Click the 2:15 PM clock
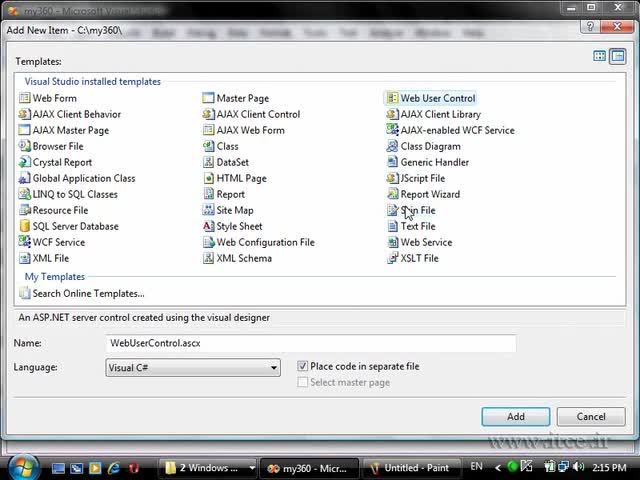This screenshot has width=640, height=480. tap(609, 467)
